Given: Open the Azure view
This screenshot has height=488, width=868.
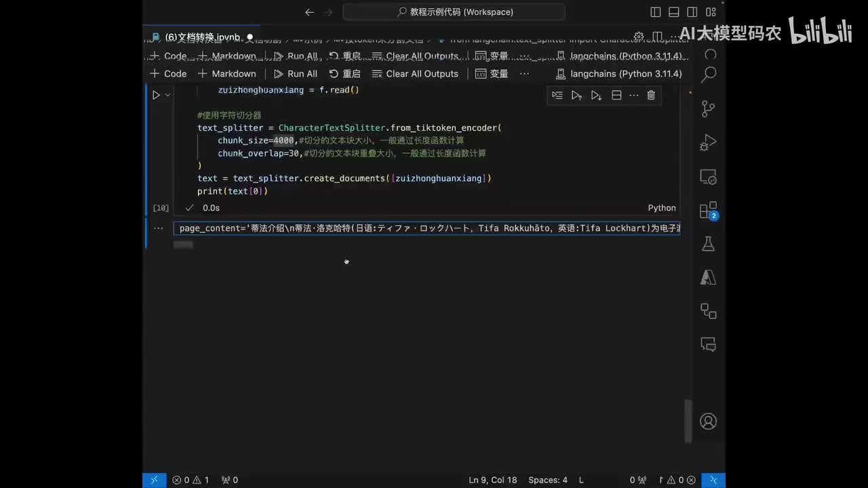Looking at the screenshot, I should click(x=709, y=278).
